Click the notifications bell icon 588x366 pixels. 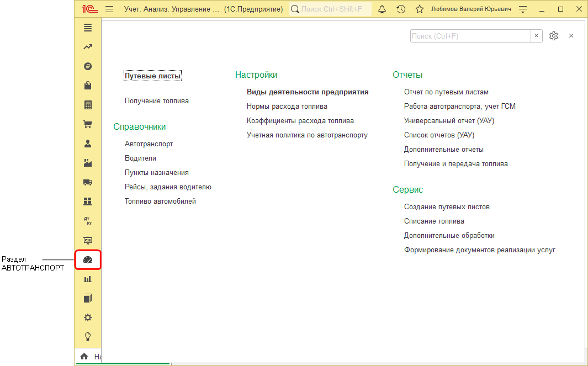pos(382,9)
